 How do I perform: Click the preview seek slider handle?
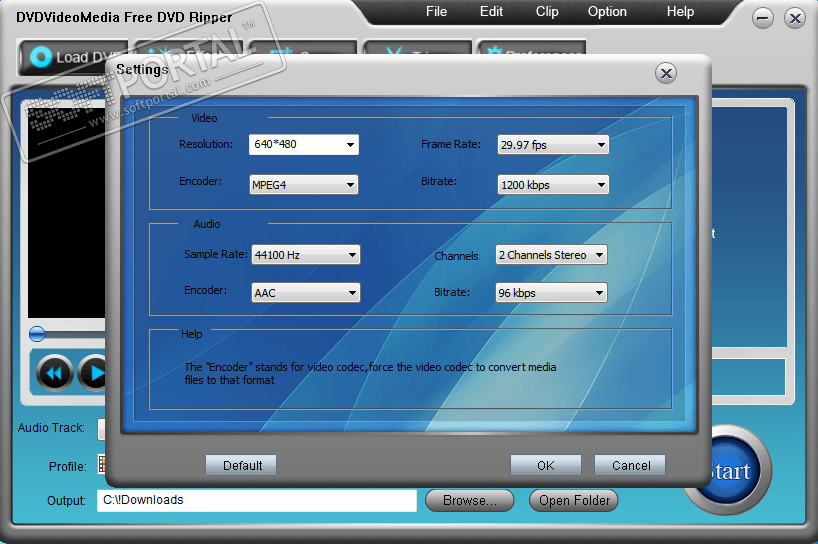37,334
